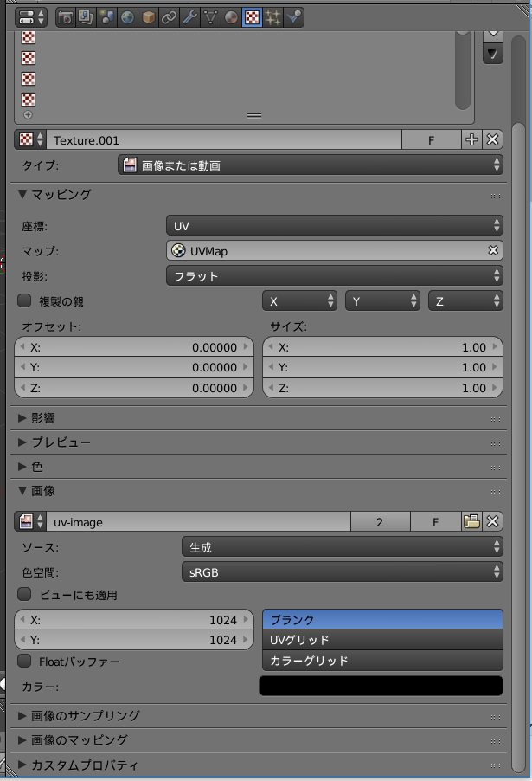Screen dimensions: 532x781
Task: Open the 投影 dropdown set to フラット
Action: 335,275
